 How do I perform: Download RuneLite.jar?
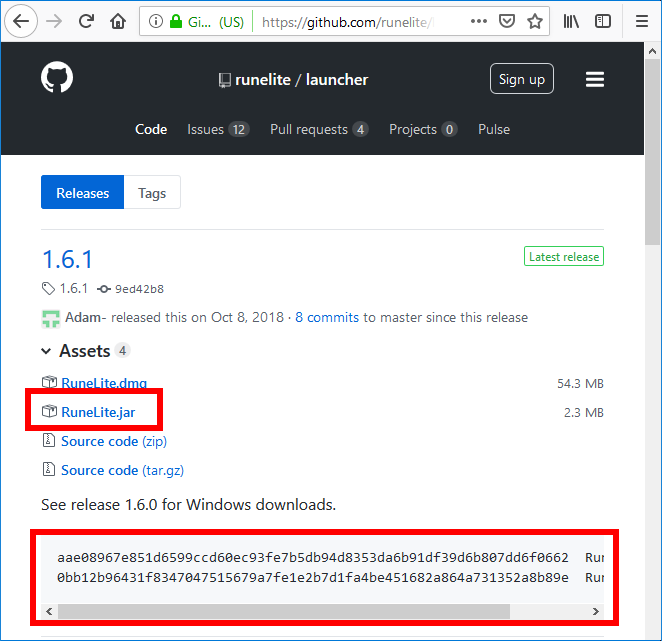pos(98,412)
